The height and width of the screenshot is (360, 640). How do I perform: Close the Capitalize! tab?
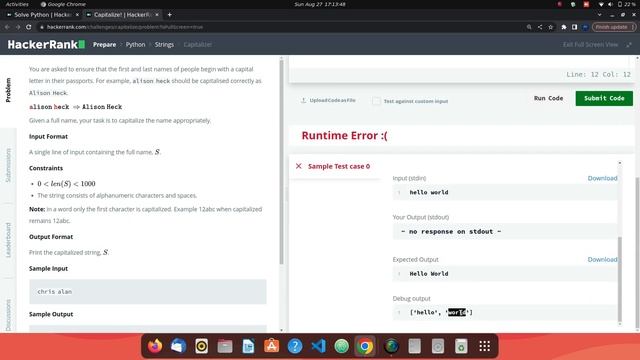pyautogui.click(x=157, y=15)
